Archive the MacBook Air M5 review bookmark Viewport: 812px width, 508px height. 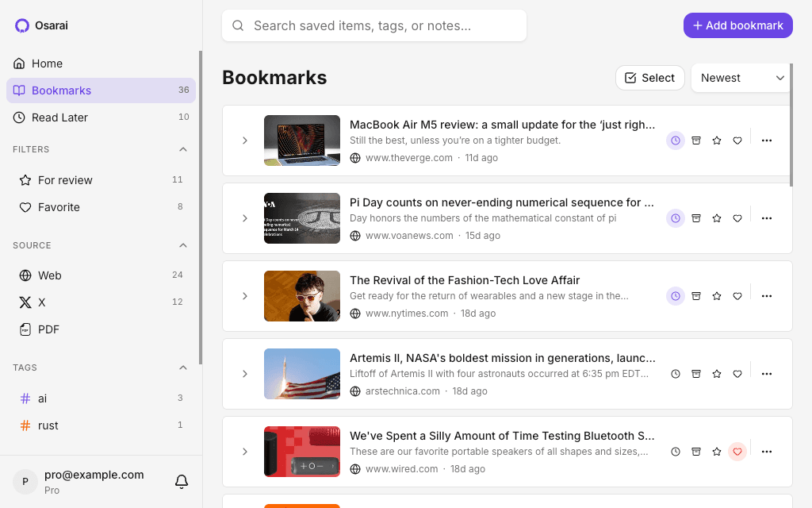(696, 140)
